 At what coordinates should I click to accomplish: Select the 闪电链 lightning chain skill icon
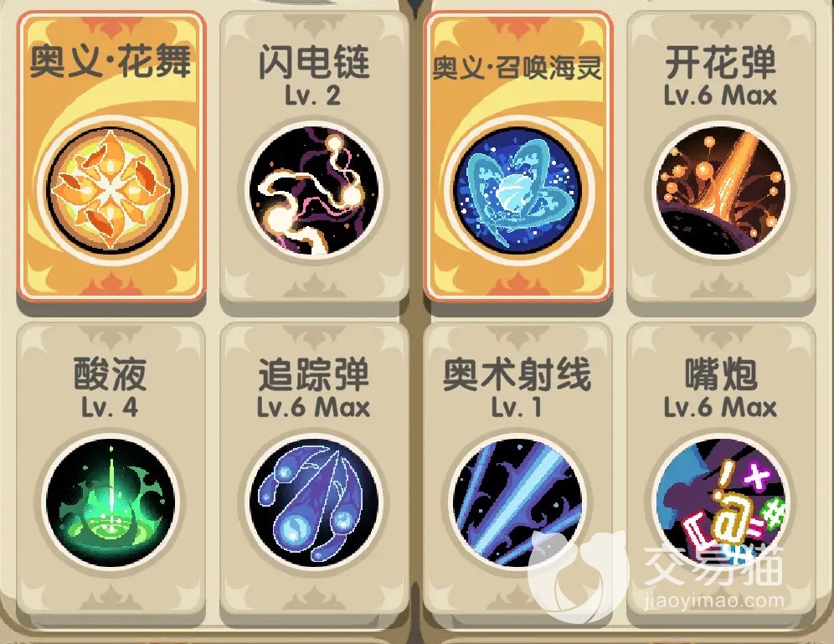click(x=314, y=188)
